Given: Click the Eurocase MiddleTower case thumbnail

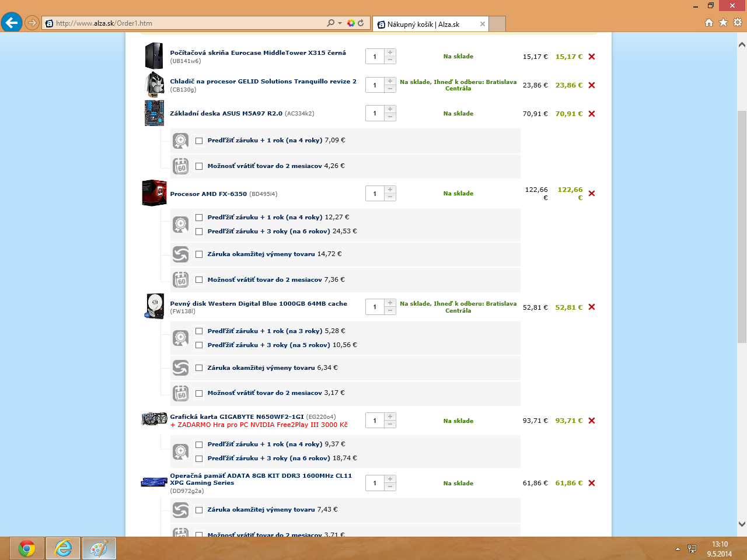Looking at the screenshot, I should 154,56.
